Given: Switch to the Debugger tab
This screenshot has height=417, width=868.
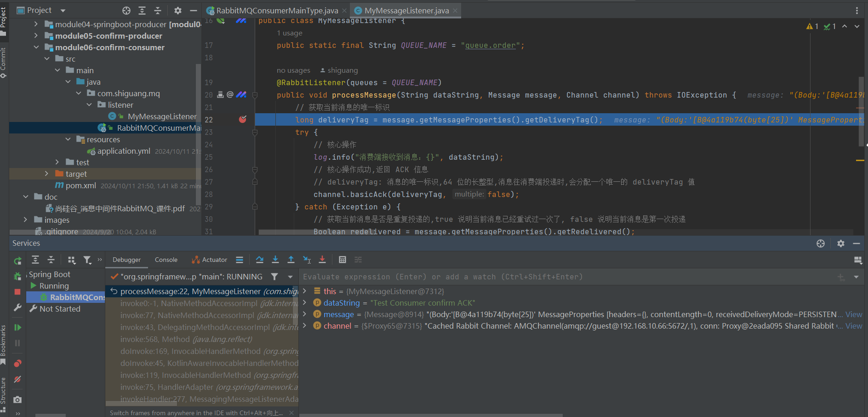Looking at the screenshot, I should [x=127, y=260].
